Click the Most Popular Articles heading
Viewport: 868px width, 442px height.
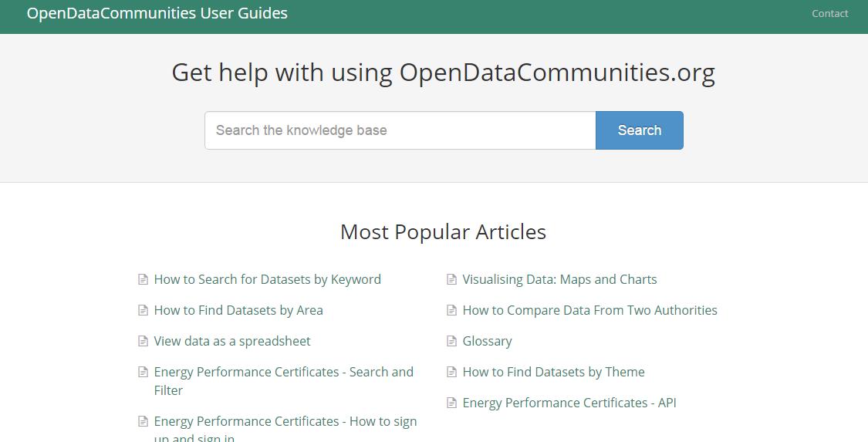tap(443, 231)
